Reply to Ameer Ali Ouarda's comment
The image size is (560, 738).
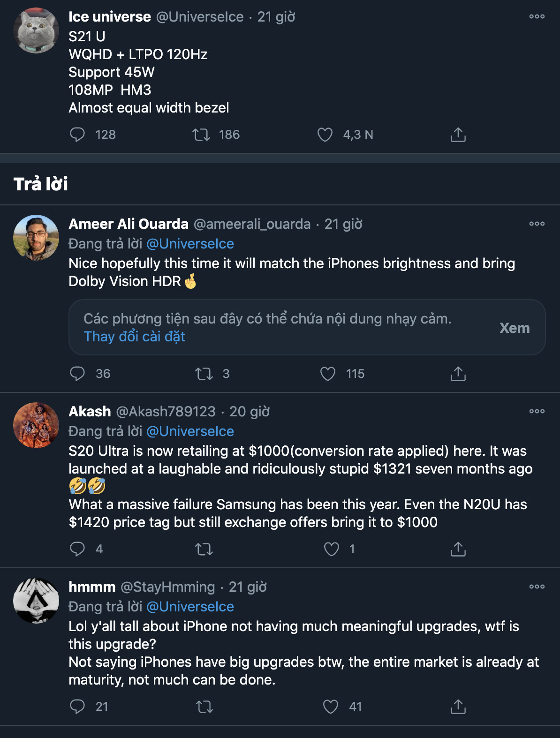[77, 374]
